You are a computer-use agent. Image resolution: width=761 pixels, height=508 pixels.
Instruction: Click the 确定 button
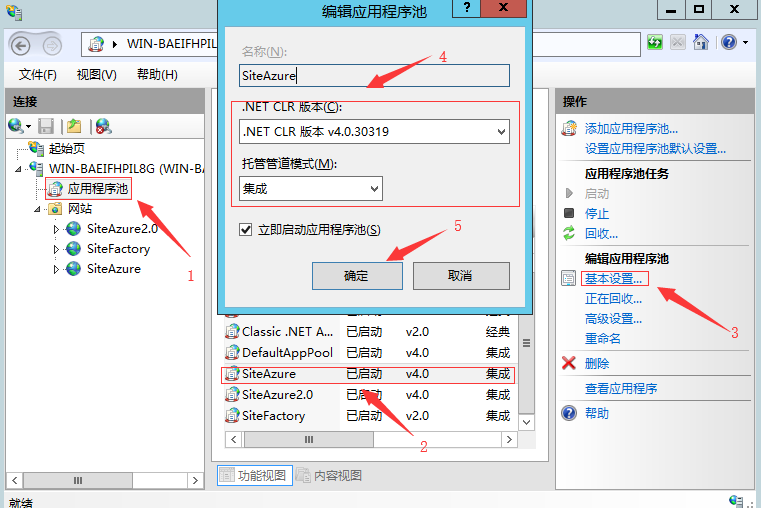pos(357,276)
